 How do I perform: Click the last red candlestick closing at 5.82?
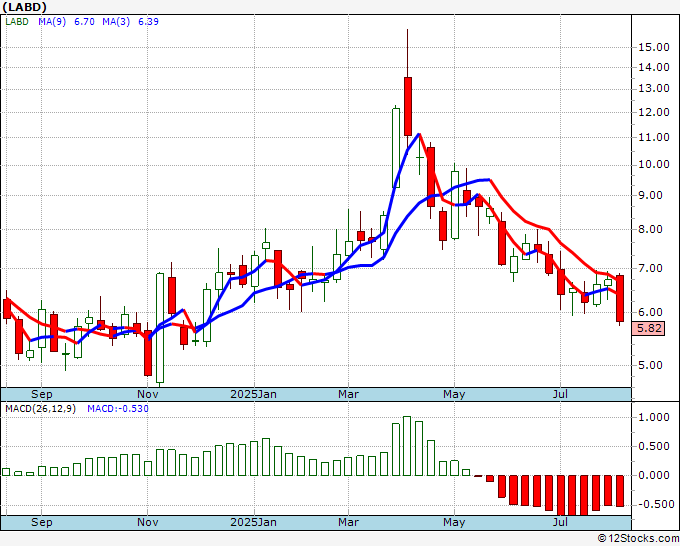tap(620, 298)
